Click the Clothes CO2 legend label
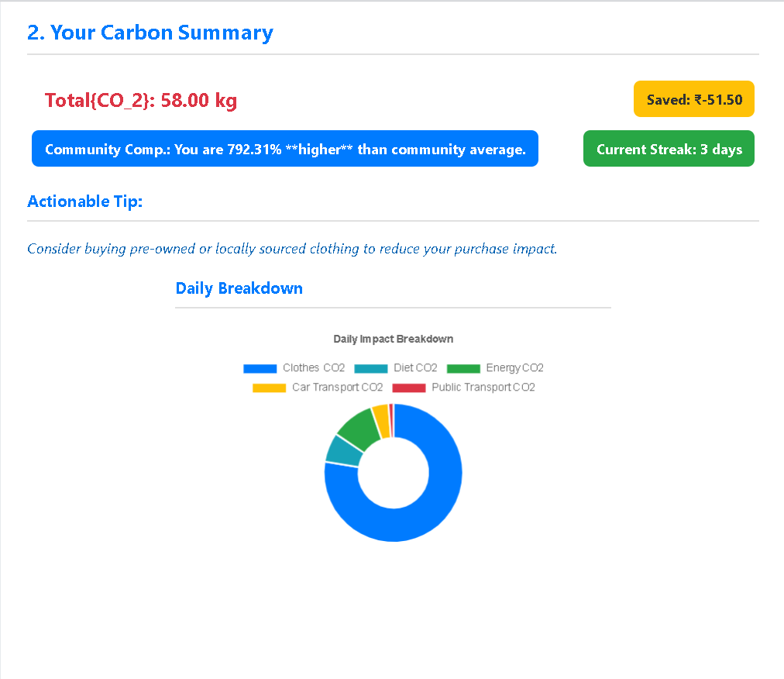Image resolution: width=784 pixels, height=679 pixels. coord(314,367)
